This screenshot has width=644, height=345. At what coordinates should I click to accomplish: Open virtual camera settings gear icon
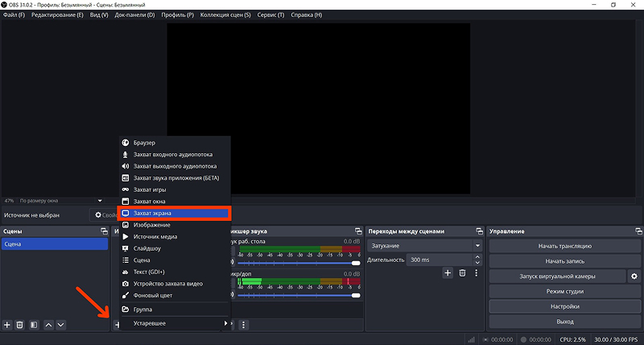(x=634, y=276)
